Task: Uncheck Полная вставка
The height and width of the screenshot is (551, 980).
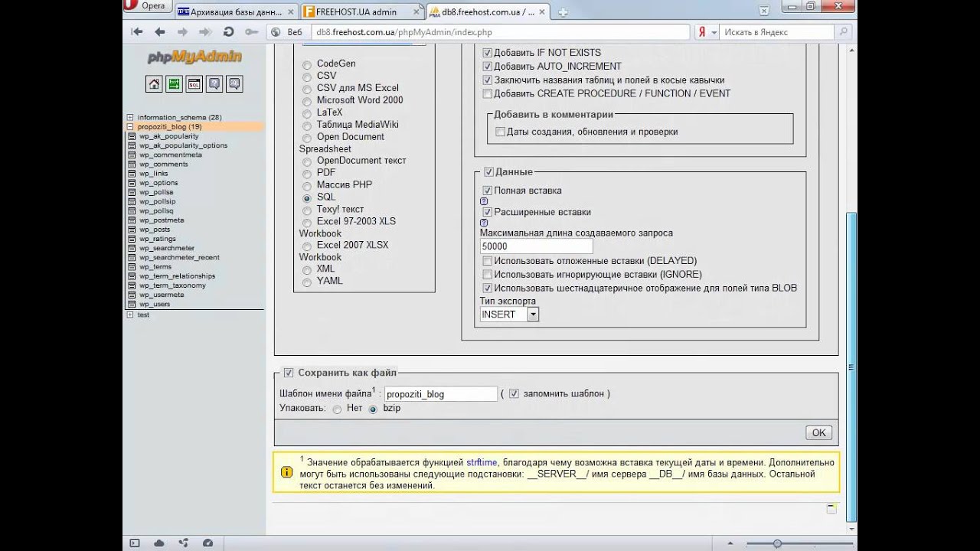Action: [487, 191]
